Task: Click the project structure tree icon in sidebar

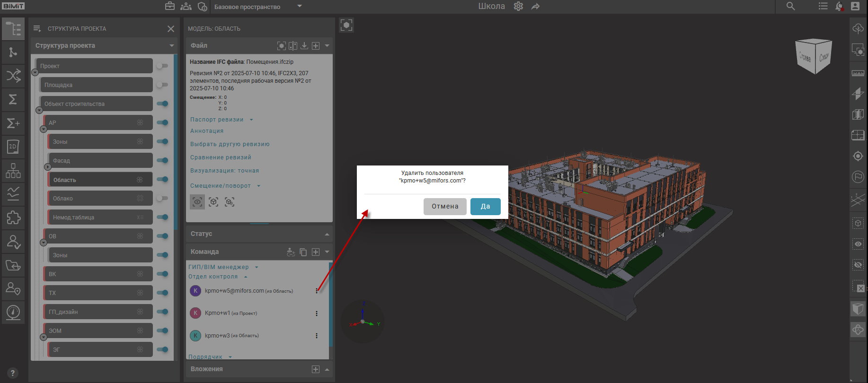Action: [x=13, y=29]
